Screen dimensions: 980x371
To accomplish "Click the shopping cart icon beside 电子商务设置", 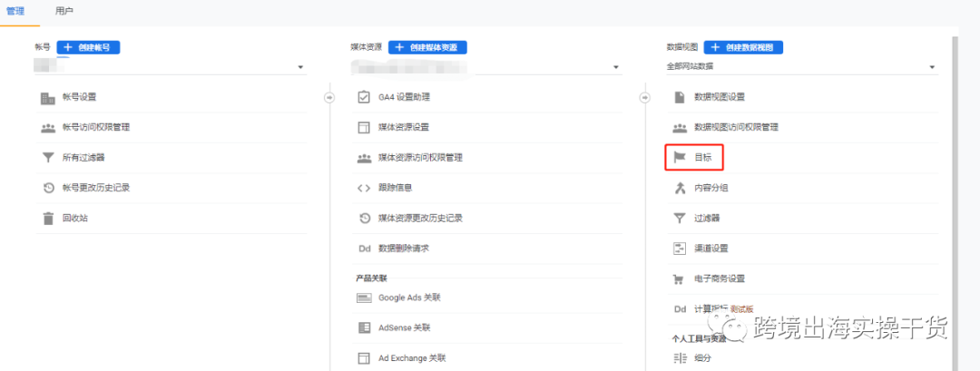I will [x=680, y=278].
